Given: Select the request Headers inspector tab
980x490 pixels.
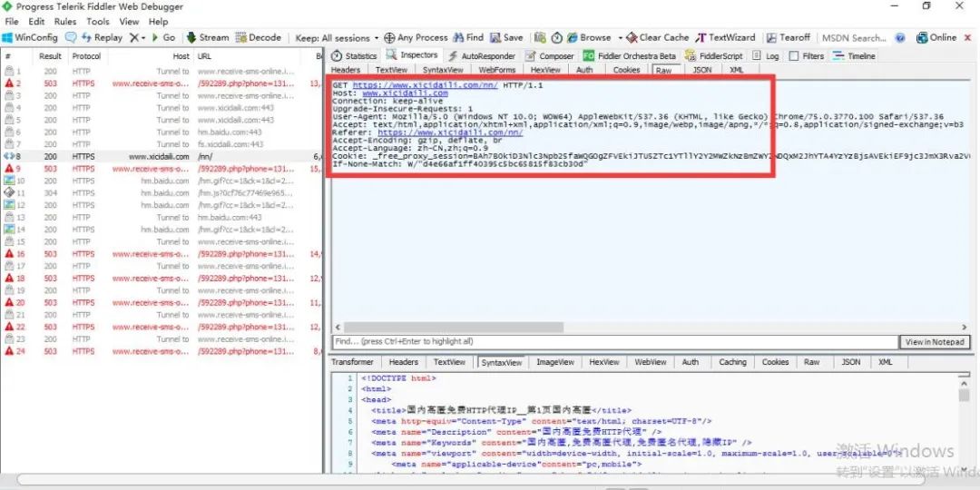Looking at the screenshot, I should click(x=346, y=70).
